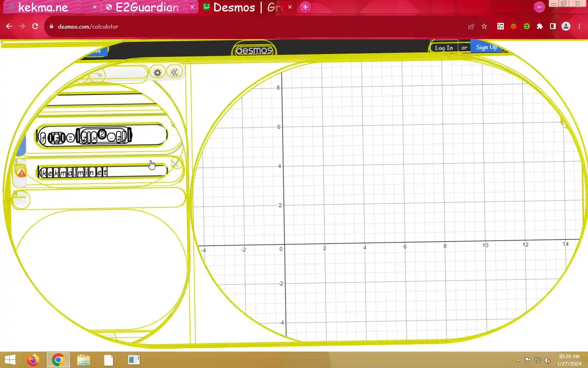Open the green face extension icon
588x368 pixels.
click(x=527, y=27)
